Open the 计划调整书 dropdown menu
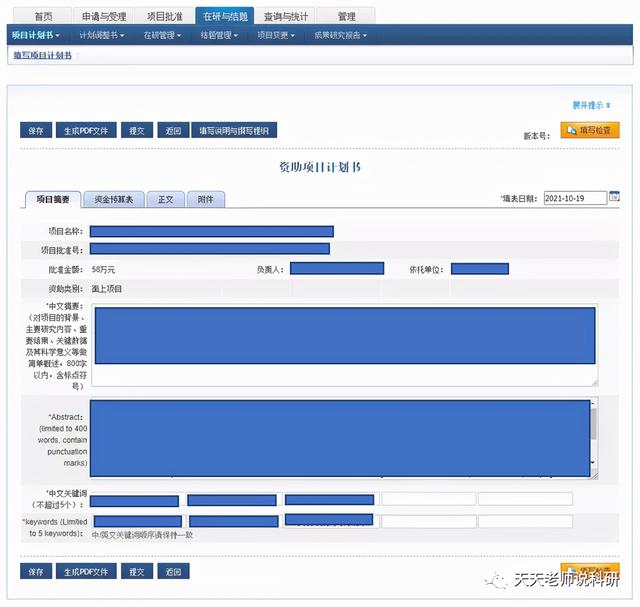This screenshot has height=607, width=640. click(102, 35)
